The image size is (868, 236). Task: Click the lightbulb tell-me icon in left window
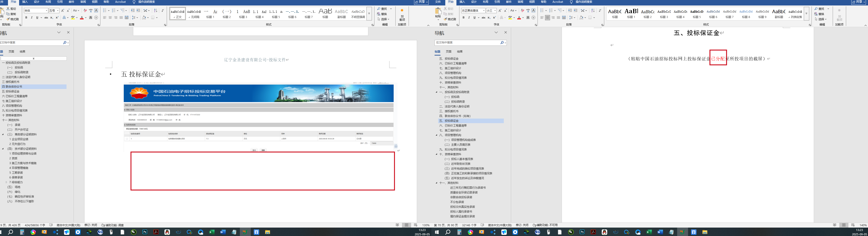click(x=134, y=2)
